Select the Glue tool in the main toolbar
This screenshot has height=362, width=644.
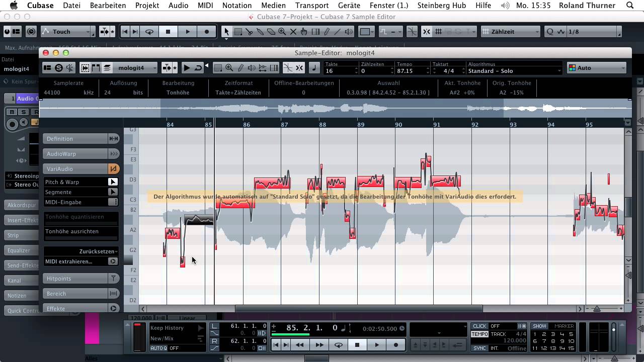[x=260, y=32]
